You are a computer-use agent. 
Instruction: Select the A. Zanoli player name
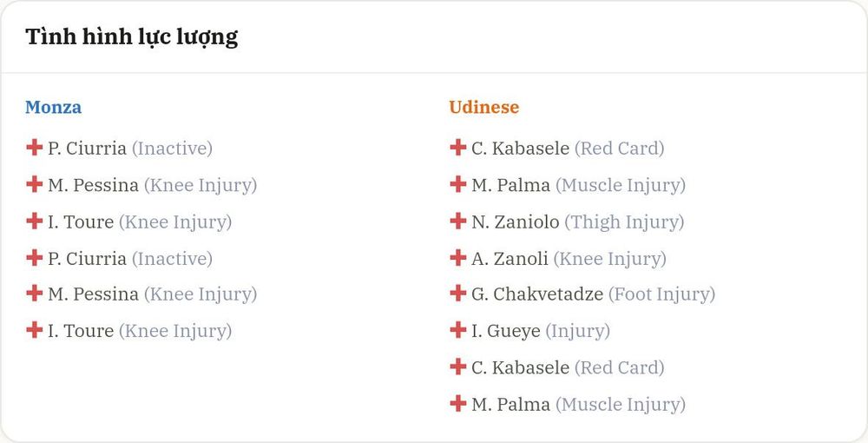[510, 259]
